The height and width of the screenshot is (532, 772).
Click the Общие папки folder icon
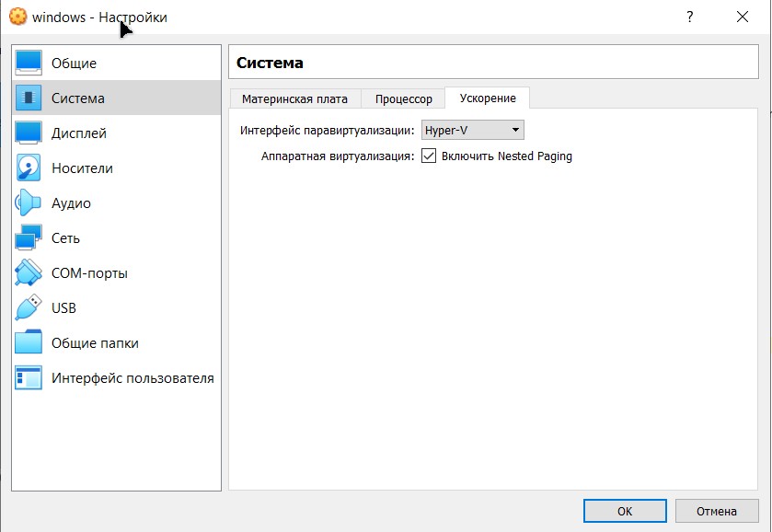29,342
